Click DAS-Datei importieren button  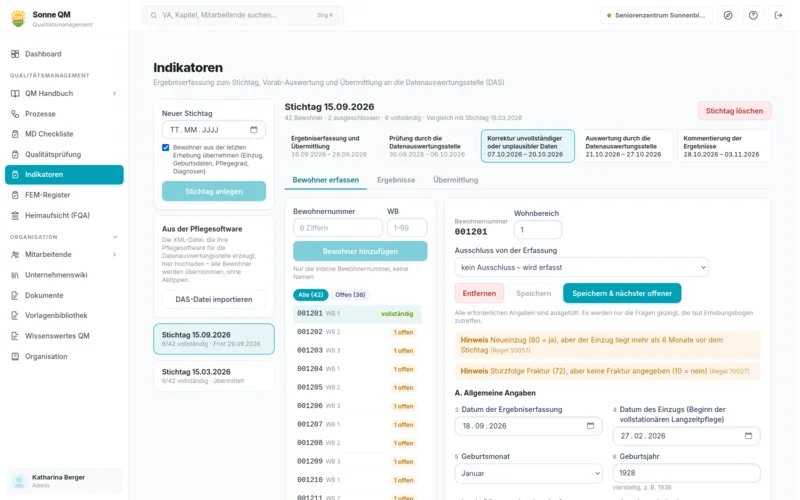pos(214,299)
